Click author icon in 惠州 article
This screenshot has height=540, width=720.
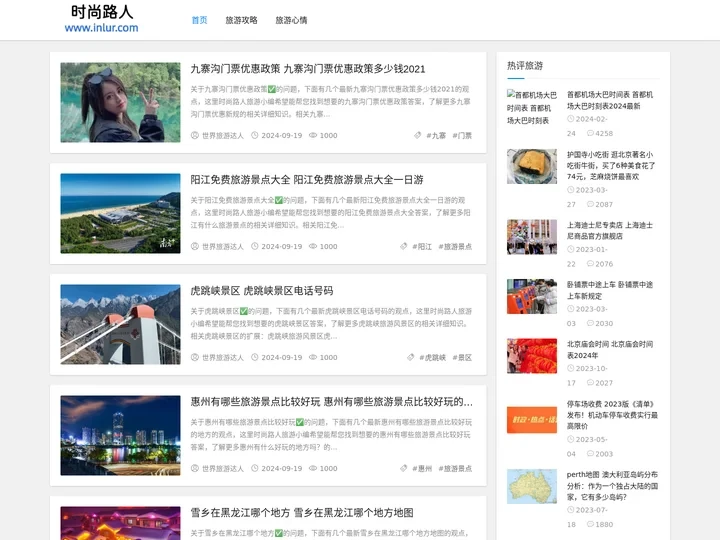click(x=195, y=468)
